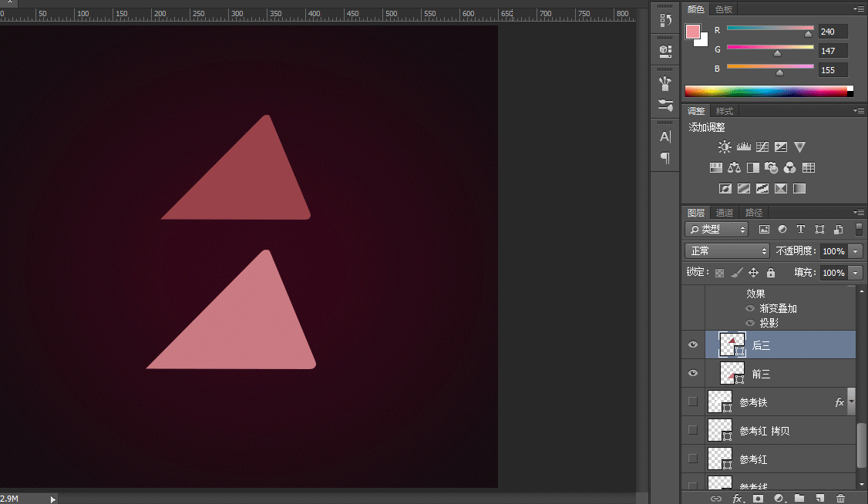Image resolution: width=868 pixels, height=504 pixels.
Task: Hide the 投影 effect
Action: 750,323
